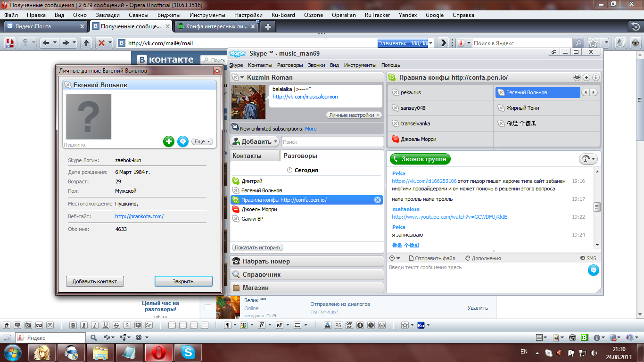Open Opera's closed tabs trash icon
This screenshot has height=362, width=644.
[x=636, y=26]
